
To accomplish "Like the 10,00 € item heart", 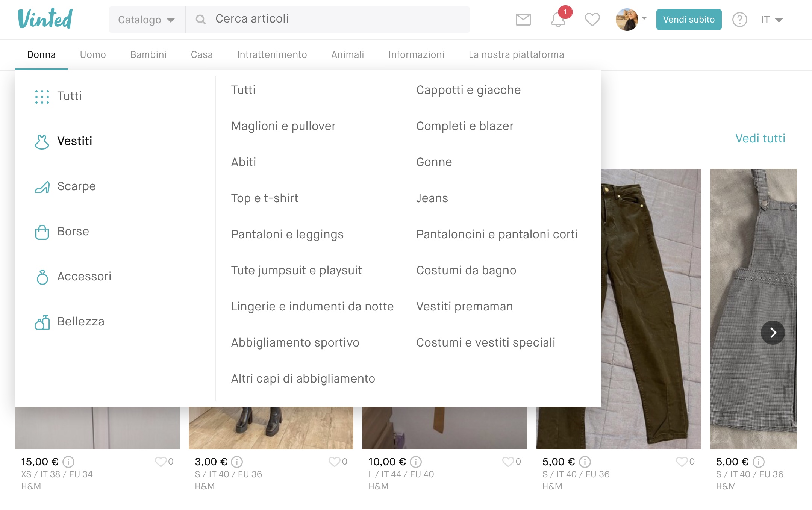I will [508, 461].
